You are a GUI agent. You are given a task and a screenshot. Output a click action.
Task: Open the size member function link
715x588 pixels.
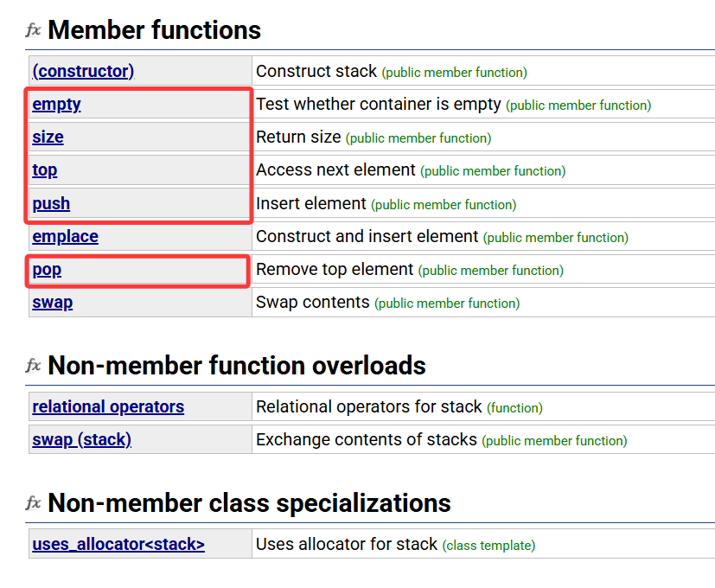(48, 137)
